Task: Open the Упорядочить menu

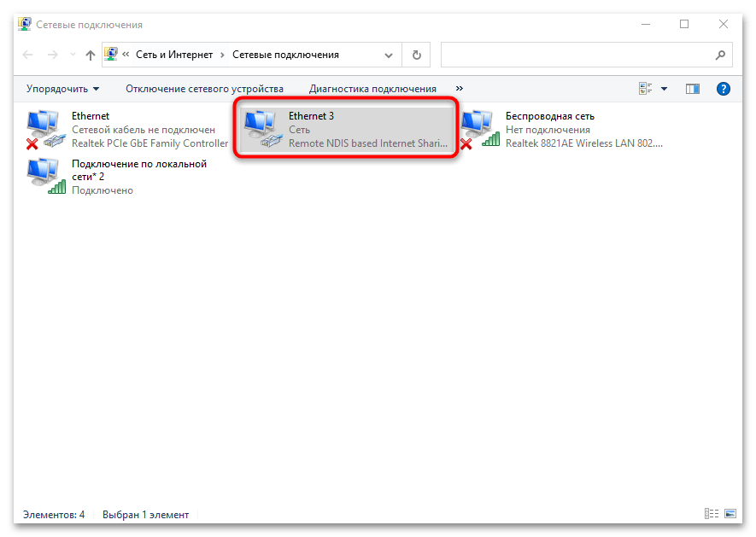Action: click(x=62, y=89)
